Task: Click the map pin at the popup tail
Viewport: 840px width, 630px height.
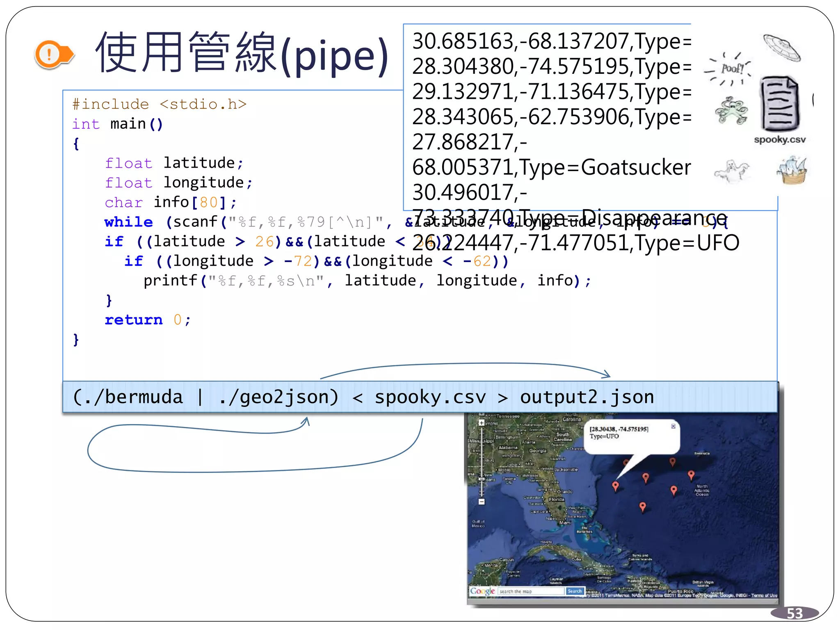Action: (615, 486)
